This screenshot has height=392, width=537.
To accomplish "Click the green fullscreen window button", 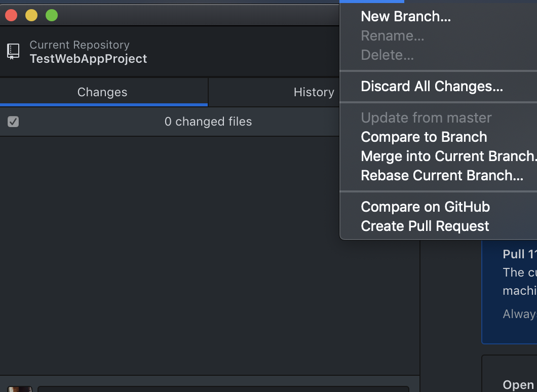I will 52,15.
